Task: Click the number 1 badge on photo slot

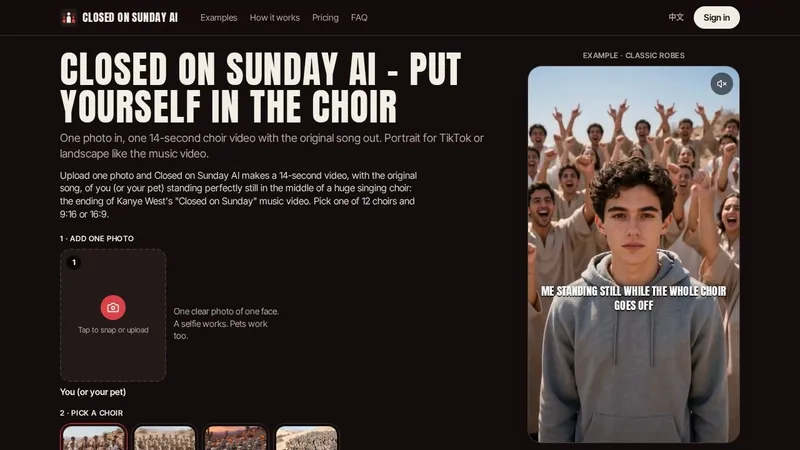Action: point(74,262)
